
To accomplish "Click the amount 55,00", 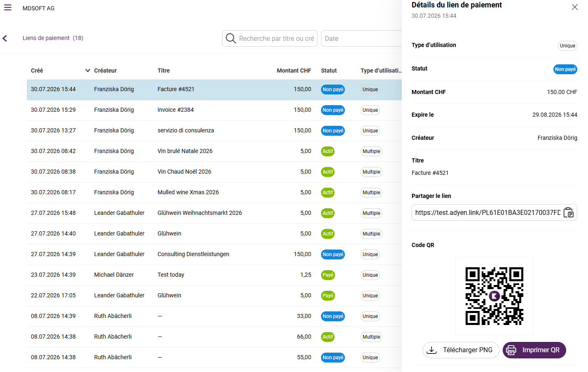I will 304,357.
